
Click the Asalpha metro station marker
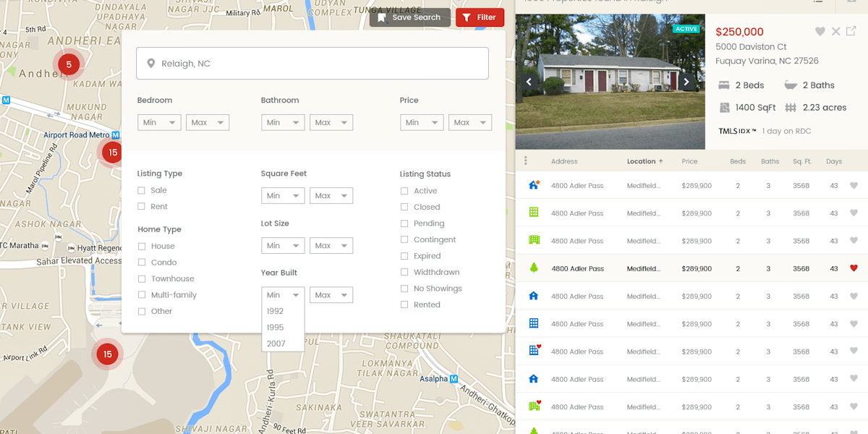click(x=452, y=378)
